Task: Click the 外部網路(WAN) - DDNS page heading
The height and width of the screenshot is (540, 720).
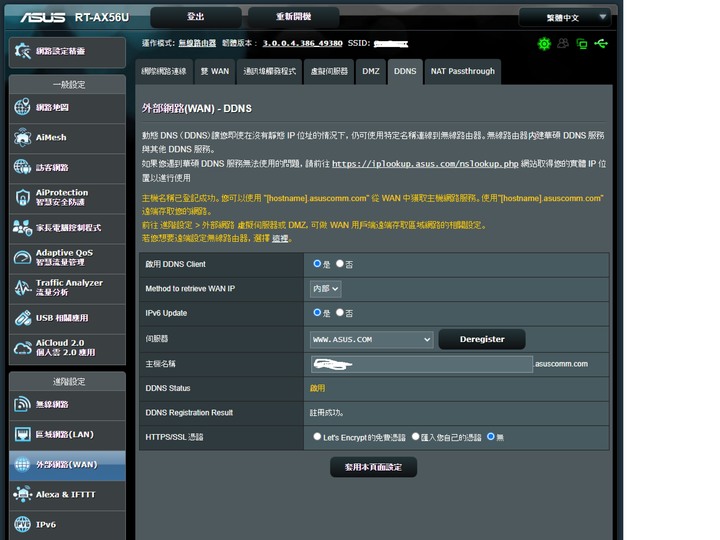Action: 197,109
